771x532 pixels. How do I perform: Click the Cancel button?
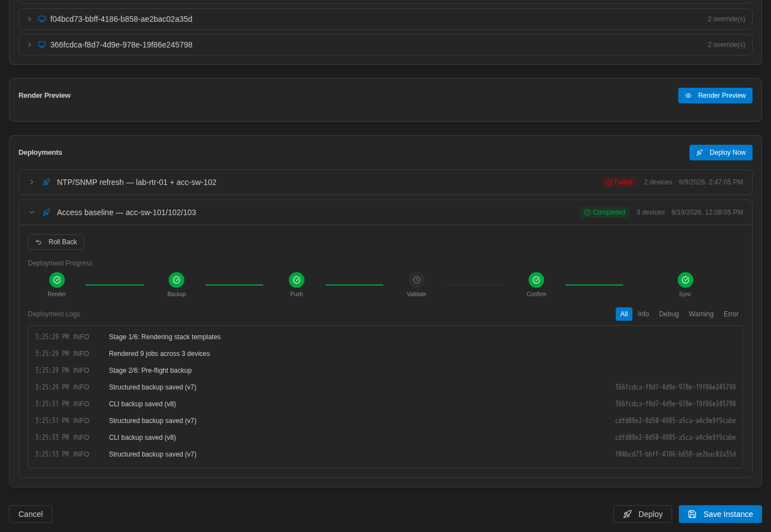tap(31, 514)
